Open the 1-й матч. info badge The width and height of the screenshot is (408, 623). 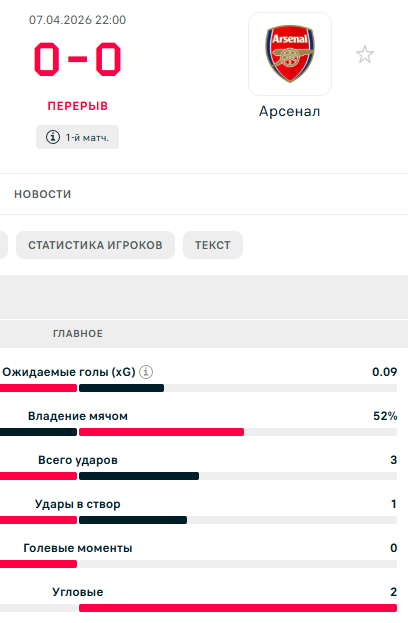pos(77,137)
